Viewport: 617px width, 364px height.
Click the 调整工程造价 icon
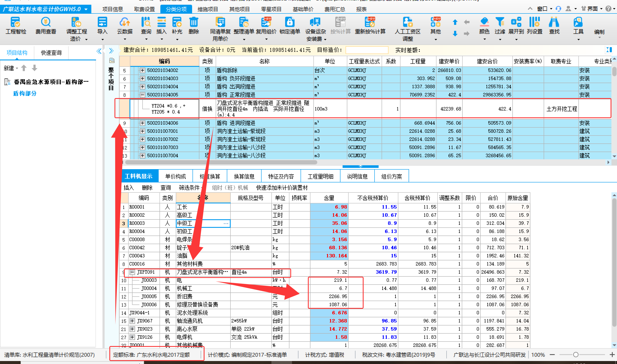click(x=76, y=22)
